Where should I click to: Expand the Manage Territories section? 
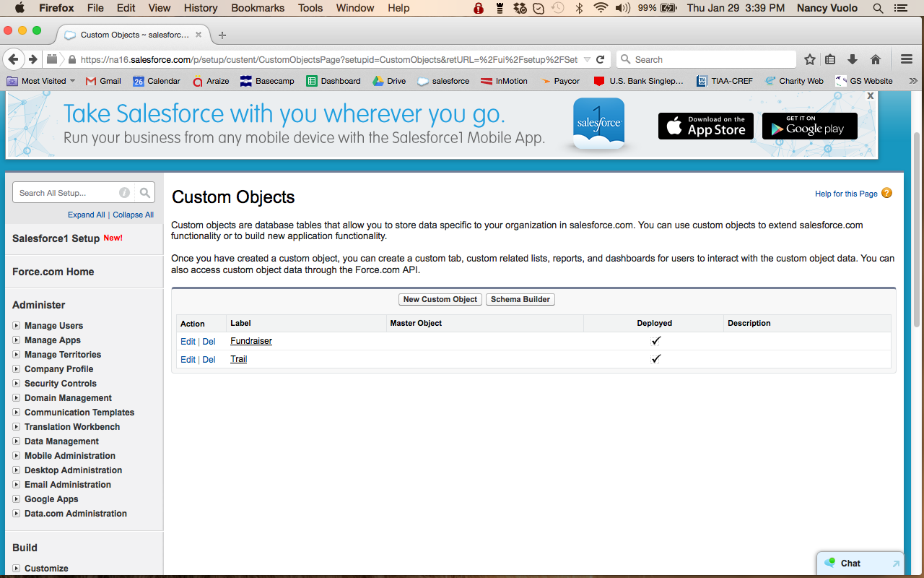tap(17, 355)
